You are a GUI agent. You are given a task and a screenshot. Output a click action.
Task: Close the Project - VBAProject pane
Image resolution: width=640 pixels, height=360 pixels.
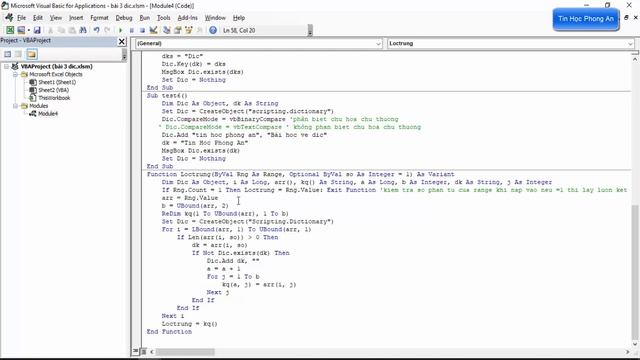coord(122,41)
